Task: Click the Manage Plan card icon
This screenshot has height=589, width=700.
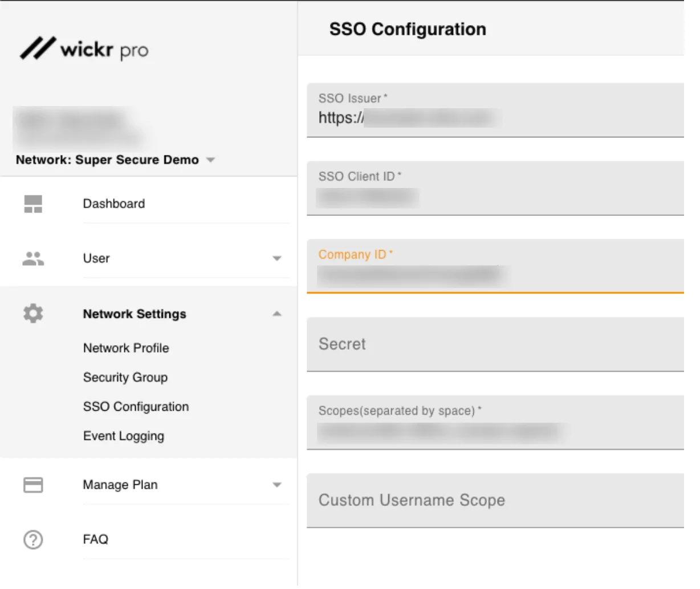Action: coord(33,485)
